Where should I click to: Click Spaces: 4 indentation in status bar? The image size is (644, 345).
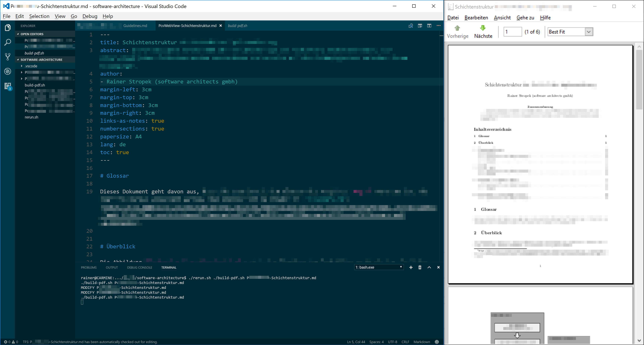pos(377,342)
